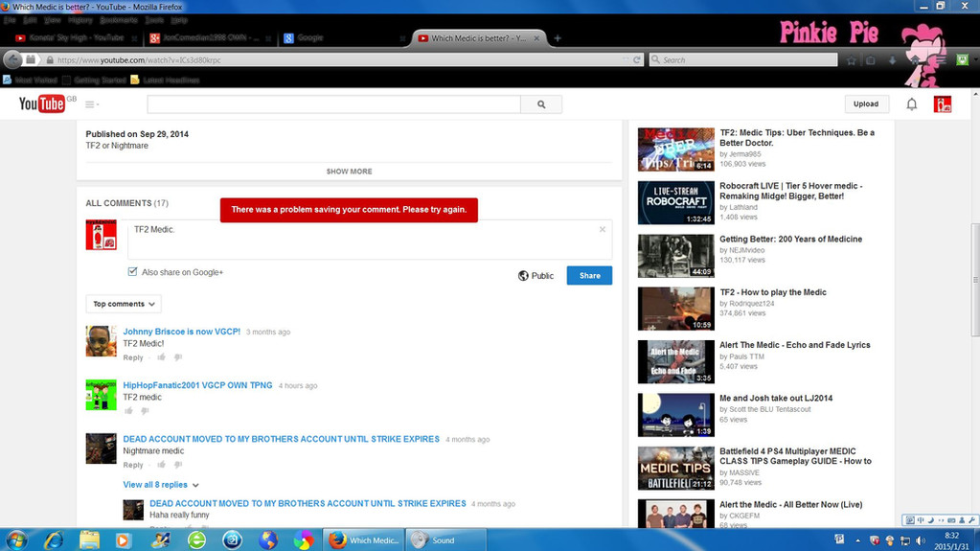Viewport: 980px width, 551px height.
Task: Click the Upload button
Action: click(x=866, y=103)
